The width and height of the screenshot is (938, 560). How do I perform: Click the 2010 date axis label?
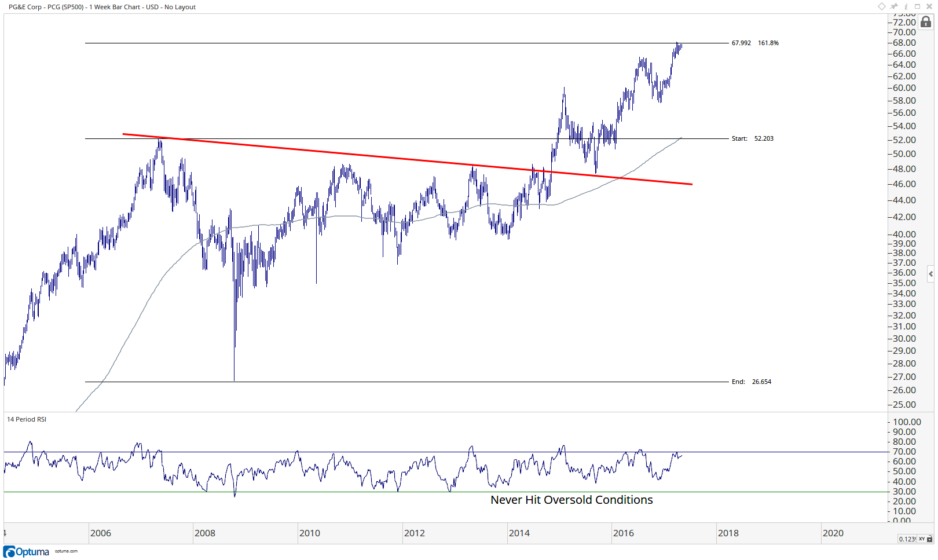[310, 533]
